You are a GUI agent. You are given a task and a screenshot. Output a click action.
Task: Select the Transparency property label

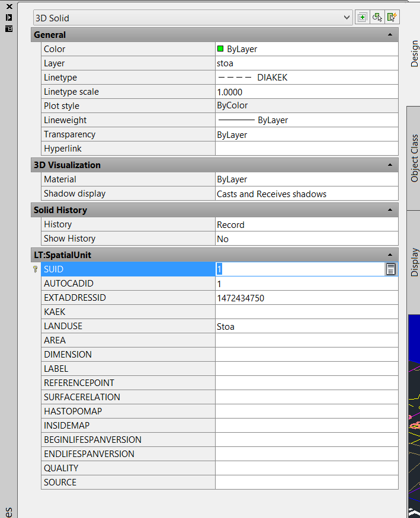(x=70, y=134)
